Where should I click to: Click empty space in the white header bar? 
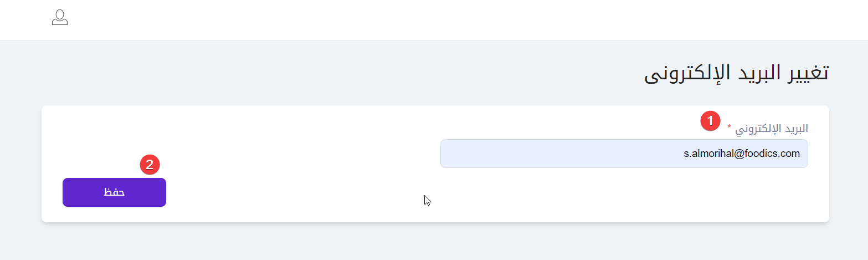click(x=443, y=20)
